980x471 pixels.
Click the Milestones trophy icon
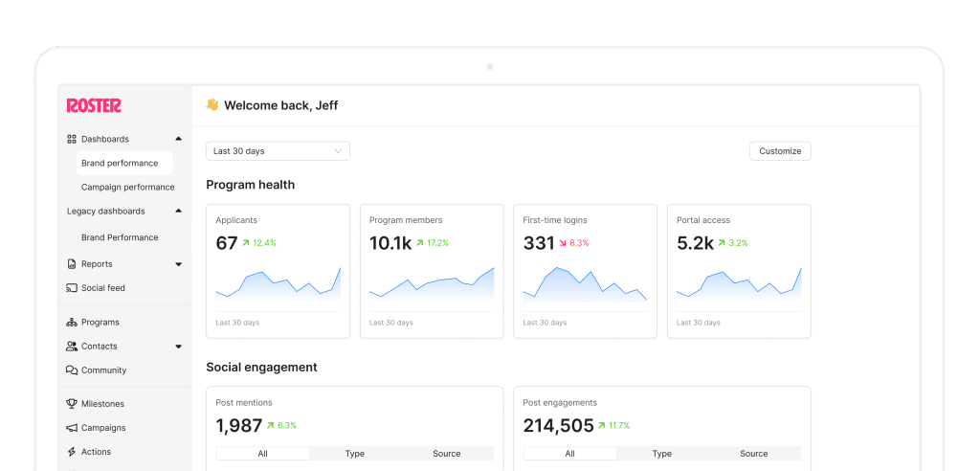click(72, 404)
